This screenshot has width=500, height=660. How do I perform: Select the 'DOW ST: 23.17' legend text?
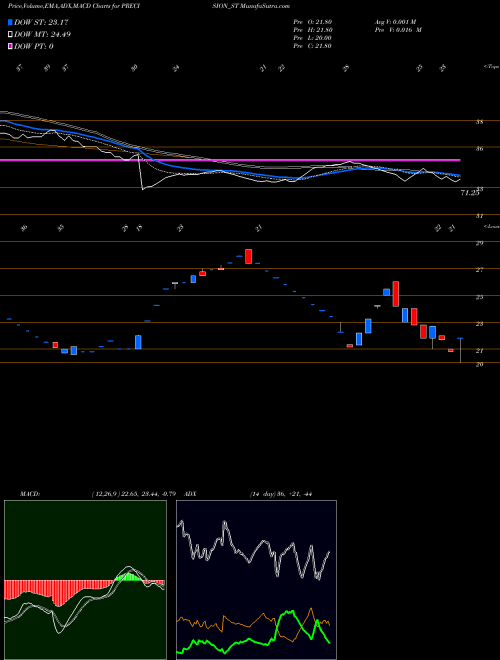(41, 22)
